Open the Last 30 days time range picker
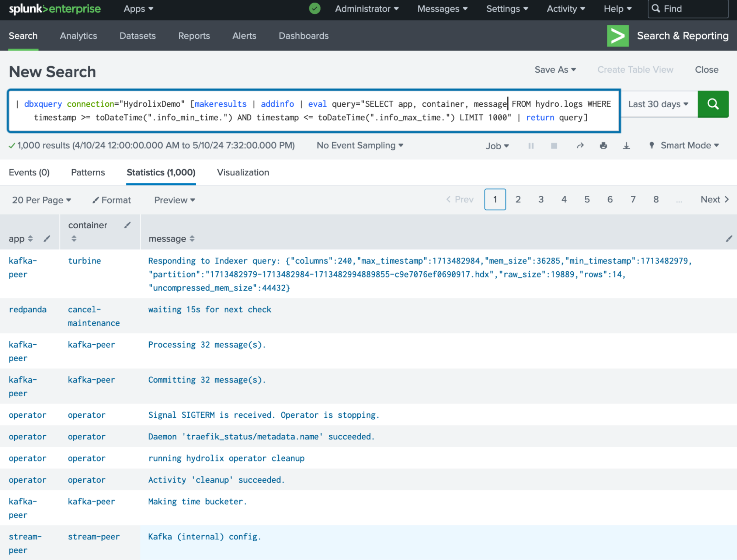The width and height of the screenshot is (737, 560). tap(658, 104)
